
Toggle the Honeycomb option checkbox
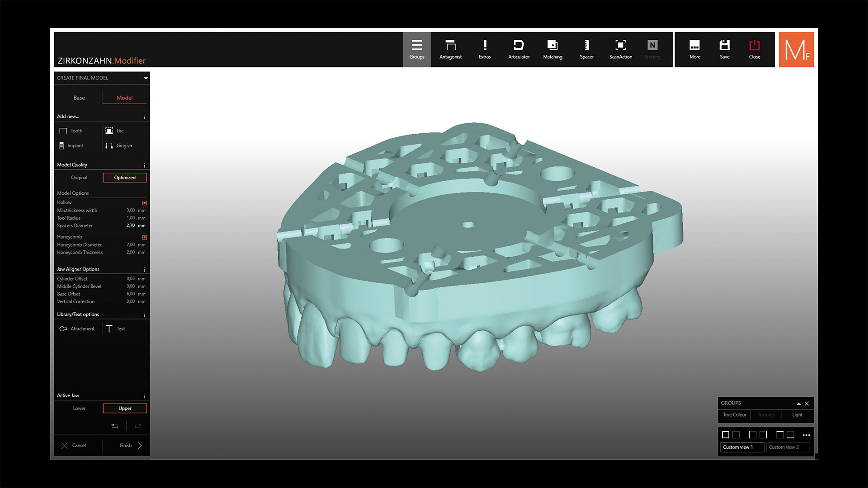pyautogui.click(x=145, y=237)
